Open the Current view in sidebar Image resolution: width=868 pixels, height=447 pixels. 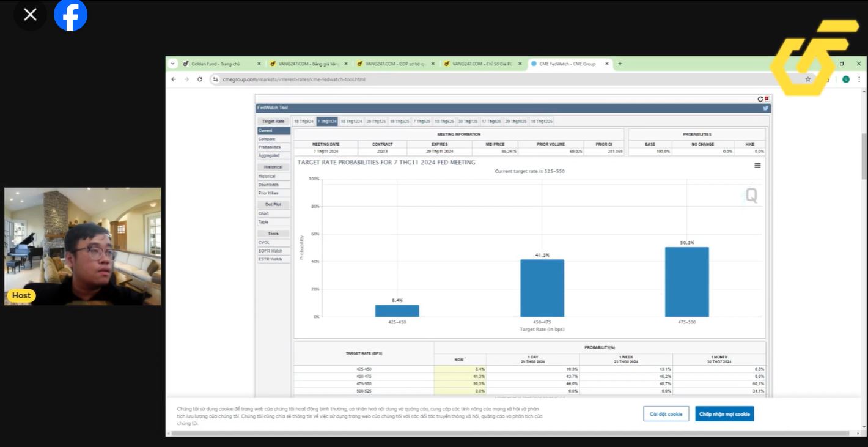pyautogui.click(x=273, y=131)
